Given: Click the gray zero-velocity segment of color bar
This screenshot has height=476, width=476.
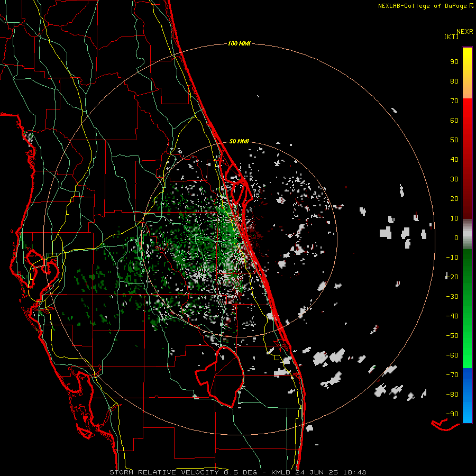Looking at the screenshot, I should [467, 234].
